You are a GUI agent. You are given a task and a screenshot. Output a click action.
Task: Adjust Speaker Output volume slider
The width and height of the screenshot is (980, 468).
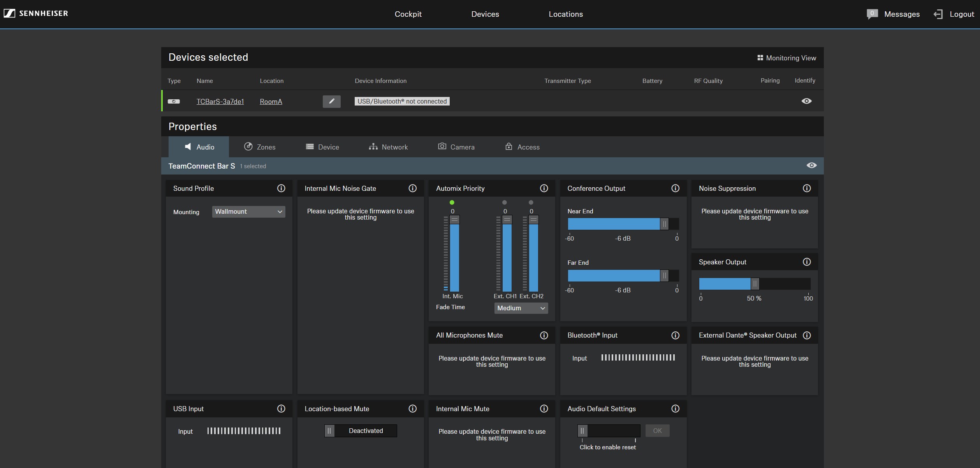755,284
